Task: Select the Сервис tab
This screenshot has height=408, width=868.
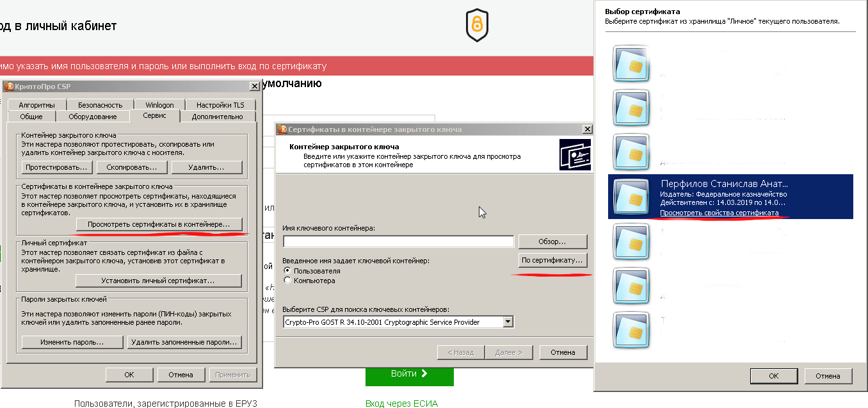Action: point(155,115)
